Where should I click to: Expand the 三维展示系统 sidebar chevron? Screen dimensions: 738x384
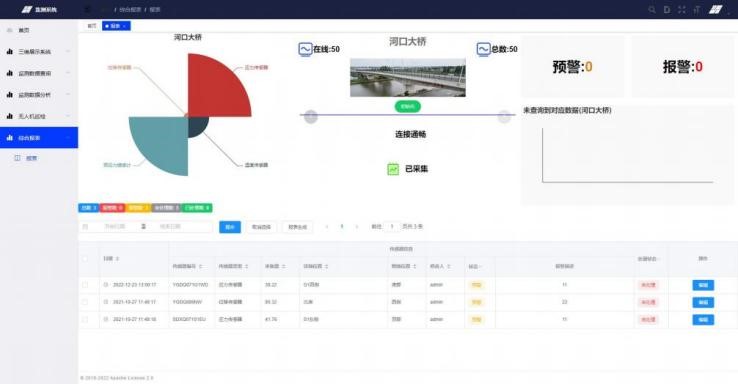click(68, 51)
